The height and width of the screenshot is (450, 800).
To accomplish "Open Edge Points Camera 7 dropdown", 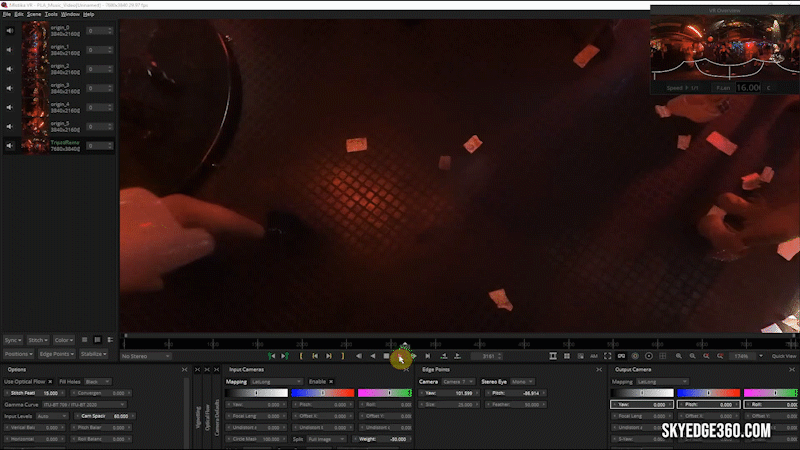I will [458, 382].
